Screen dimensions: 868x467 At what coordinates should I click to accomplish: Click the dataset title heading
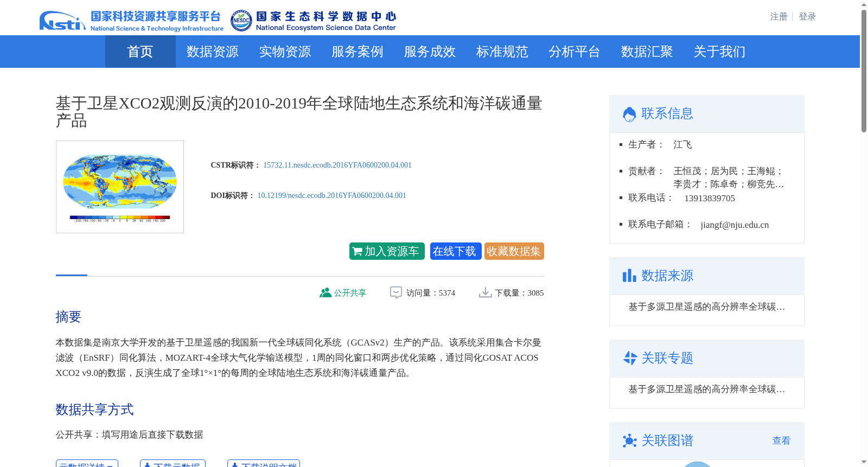click(x=299, y=112)
